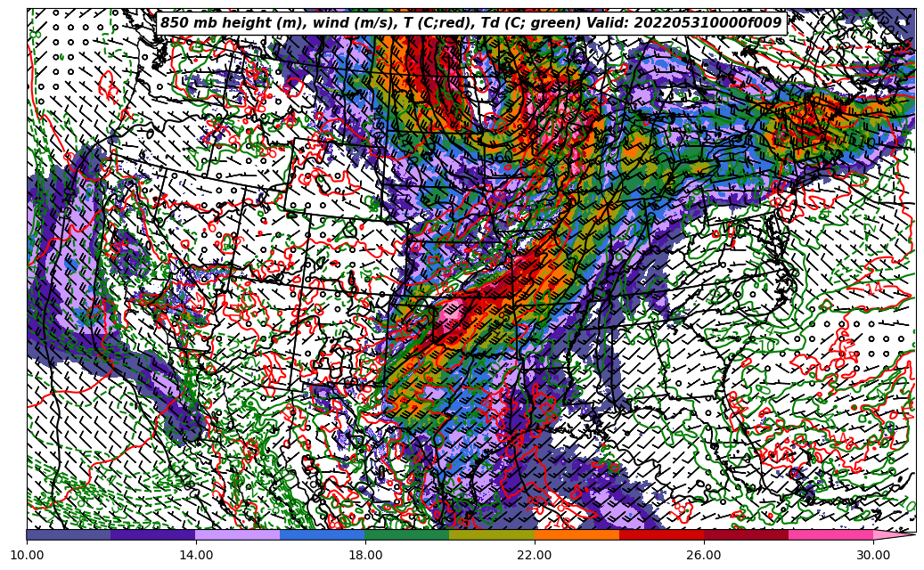Click the valid time '202205310000f009' in the title
The image size is (924, 570).
pos(708,23)
